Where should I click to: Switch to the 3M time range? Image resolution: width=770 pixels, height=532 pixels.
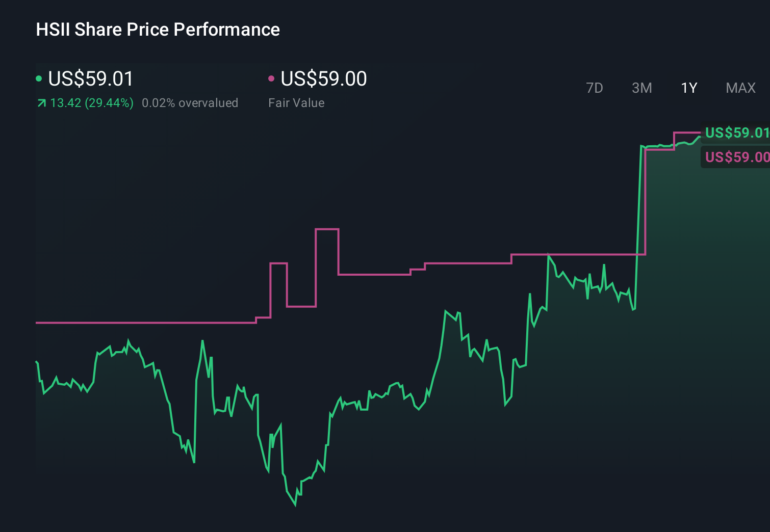[641, 88]
